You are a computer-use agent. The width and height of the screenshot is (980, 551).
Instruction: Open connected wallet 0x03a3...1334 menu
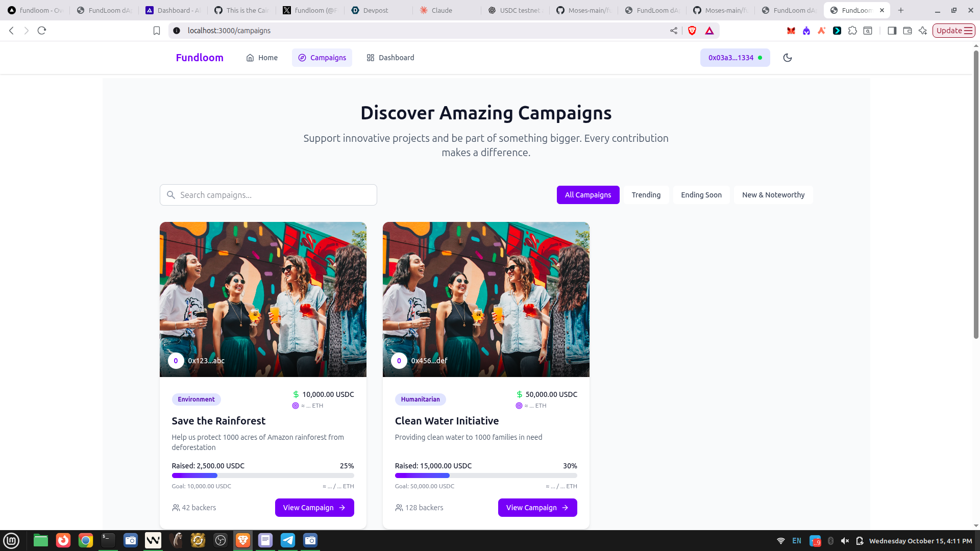(734, 58)
